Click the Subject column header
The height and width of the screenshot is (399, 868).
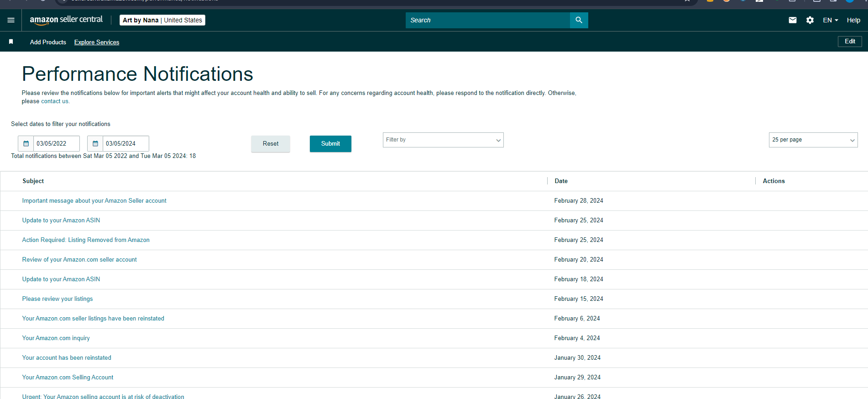[x=33, y=181]
